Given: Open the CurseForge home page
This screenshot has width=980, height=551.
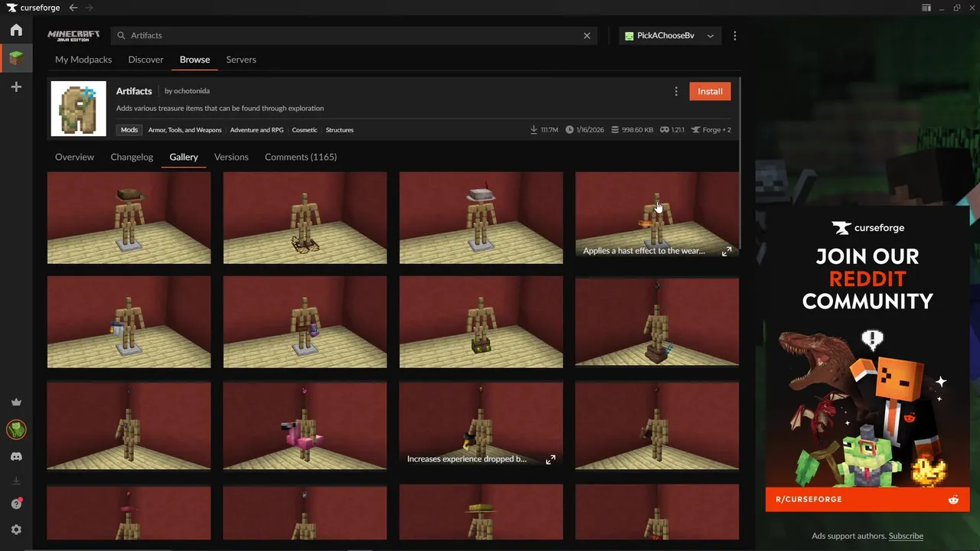Looking at the screenshot, I should (16, 31).
